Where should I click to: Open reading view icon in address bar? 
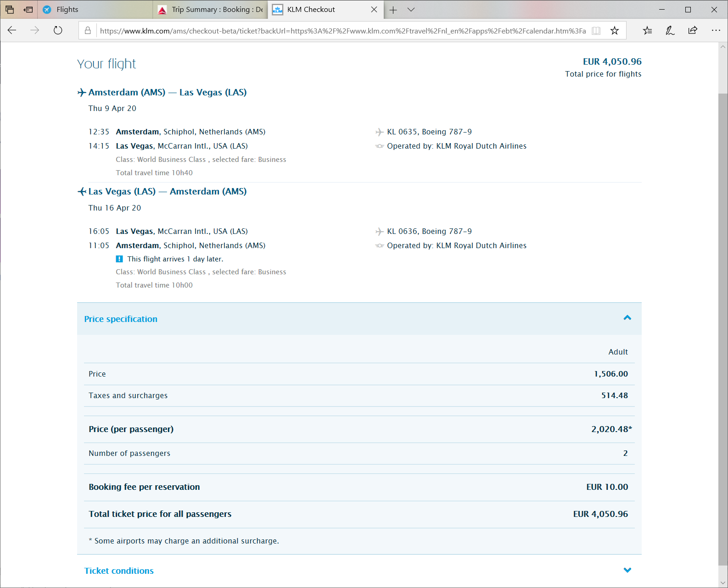pyautogui.click(x=596, y=31)
